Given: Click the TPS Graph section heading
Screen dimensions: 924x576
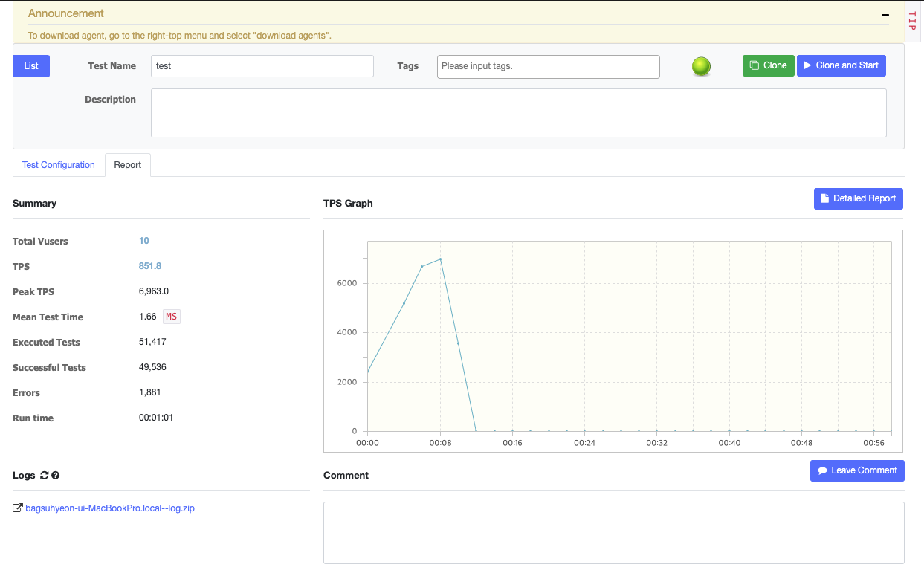Looking at the screenshot, I should 348,203.
